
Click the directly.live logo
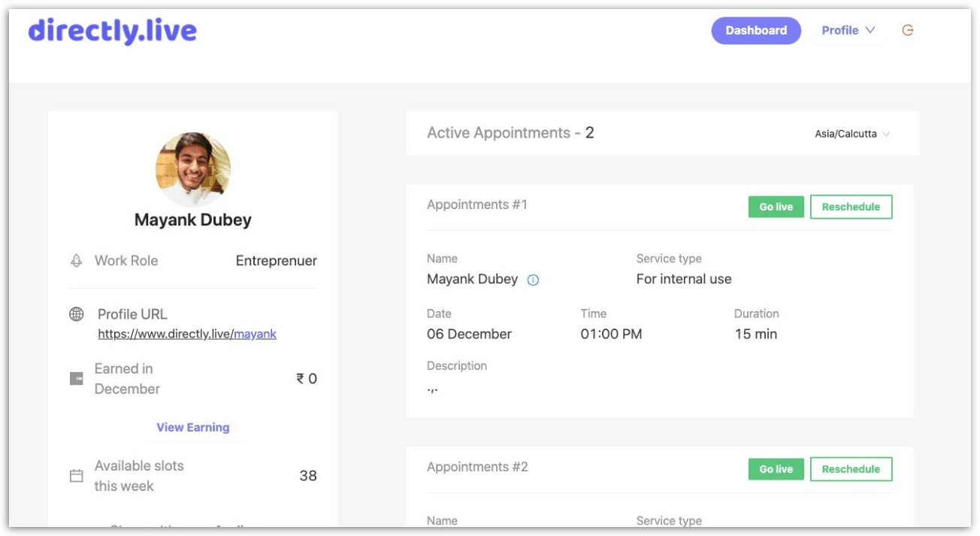point(113,31)
